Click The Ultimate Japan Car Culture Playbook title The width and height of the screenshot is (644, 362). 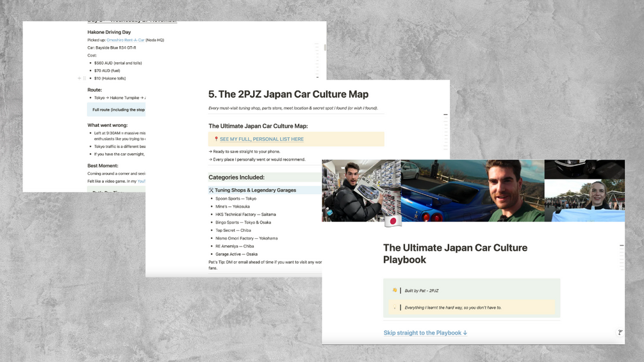tap(455, 254)
